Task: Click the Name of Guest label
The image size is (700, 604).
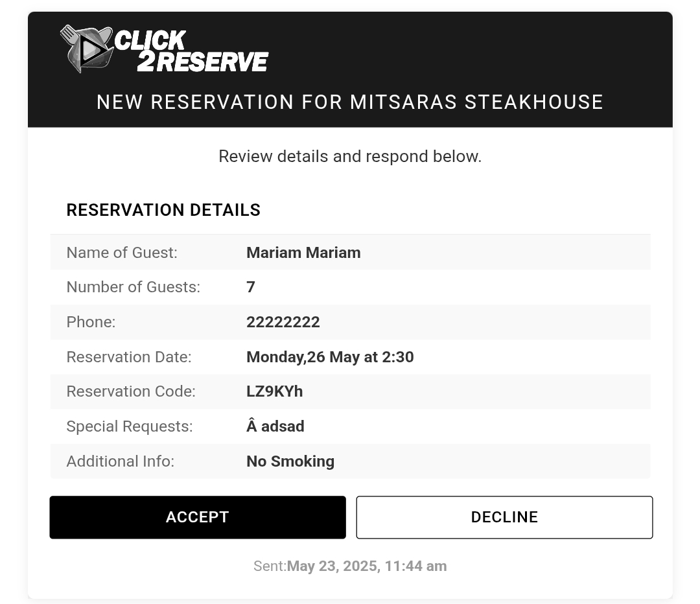Action: [x=122, y=253]
